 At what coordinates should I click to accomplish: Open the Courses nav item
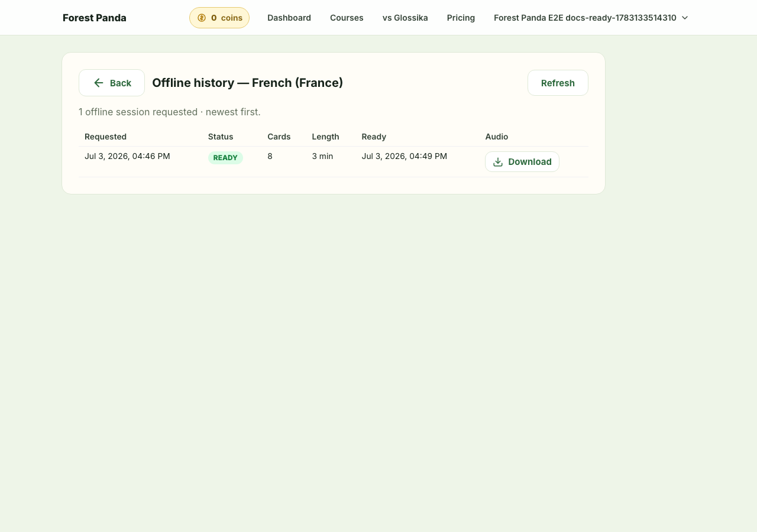[x=347, y=18]
